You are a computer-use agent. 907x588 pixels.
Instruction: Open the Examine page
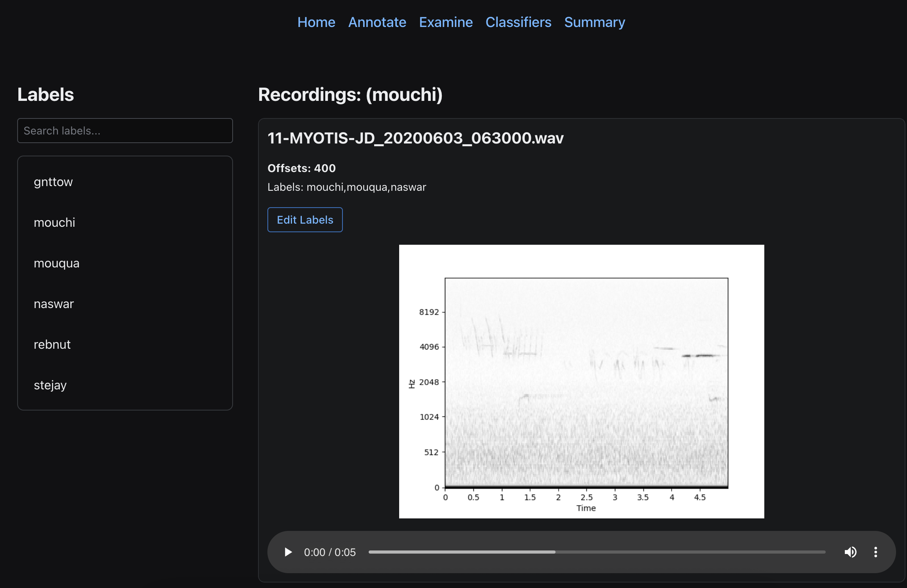[446, 22]
